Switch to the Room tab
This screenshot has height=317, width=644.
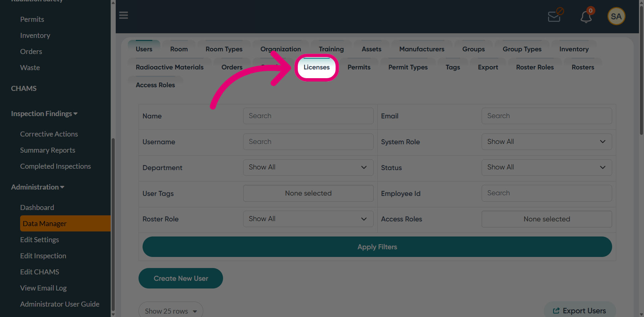click(179, 49)
